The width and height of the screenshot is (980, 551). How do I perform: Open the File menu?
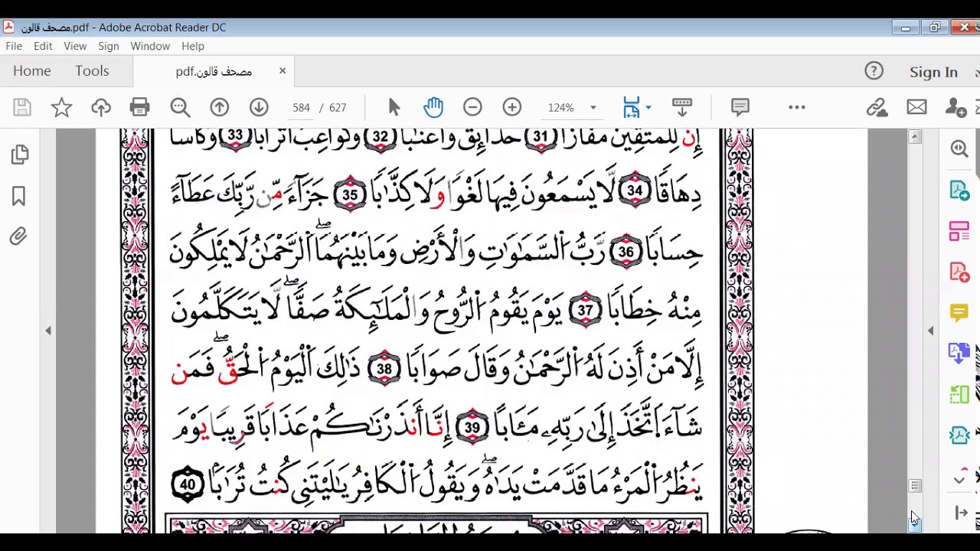pos(14,46)
